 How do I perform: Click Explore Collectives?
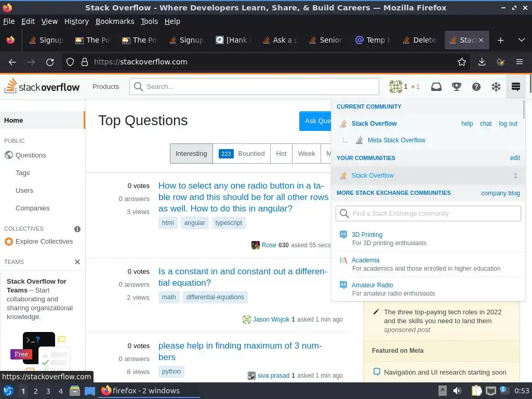[x=44, y=241]
